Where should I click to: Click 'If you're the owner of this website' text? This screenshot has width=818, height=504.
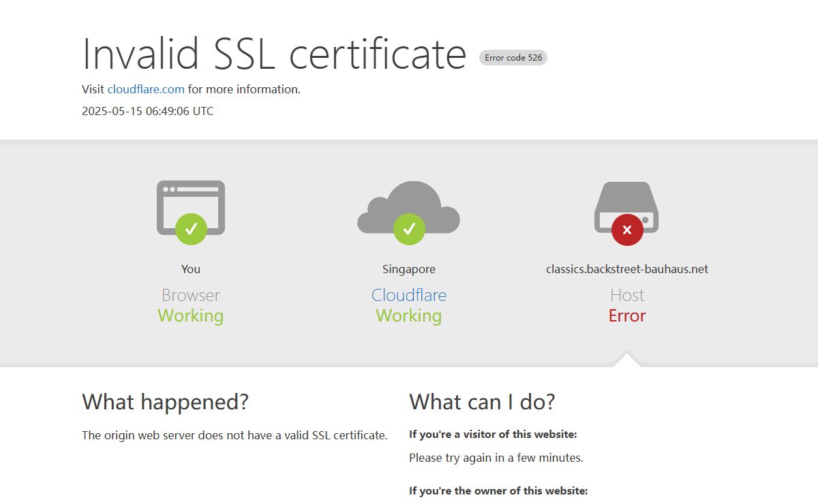point(498,491)
